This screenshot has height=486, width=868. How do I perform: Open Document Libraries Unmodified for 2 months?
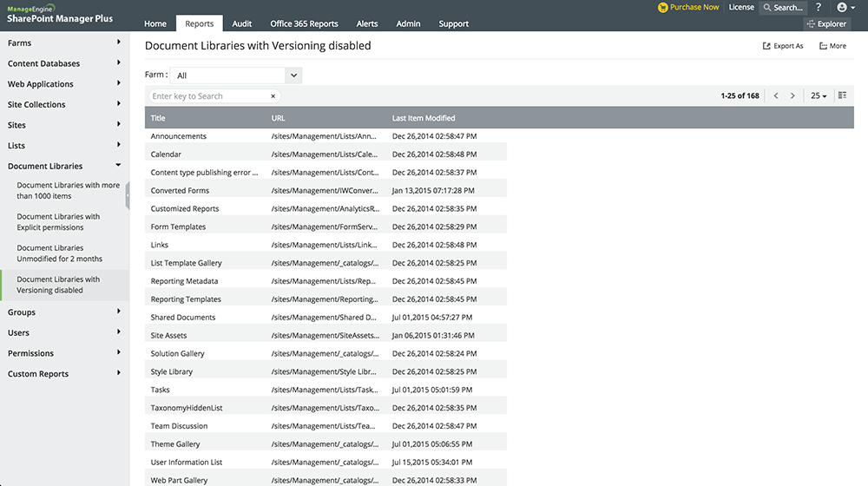click(x=59, y=253)
